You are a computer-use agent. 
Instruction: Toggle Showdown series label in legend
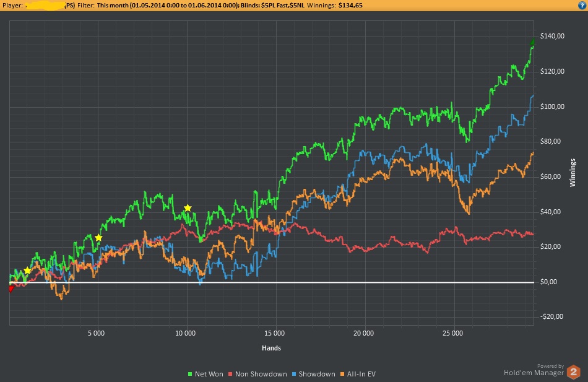316,374
